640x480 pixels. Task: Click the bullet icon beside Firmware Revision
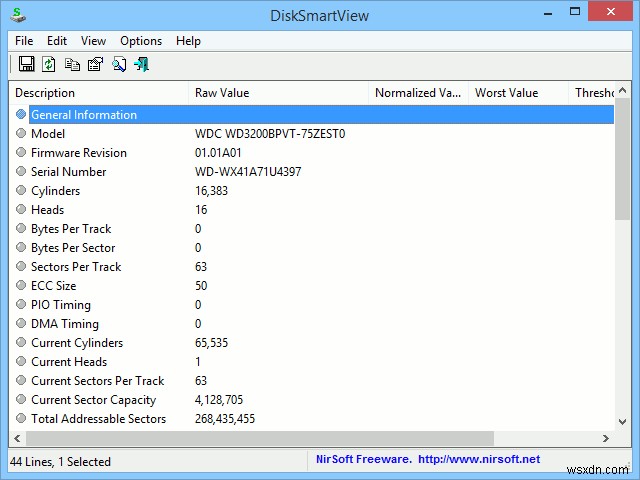(21, 152)
